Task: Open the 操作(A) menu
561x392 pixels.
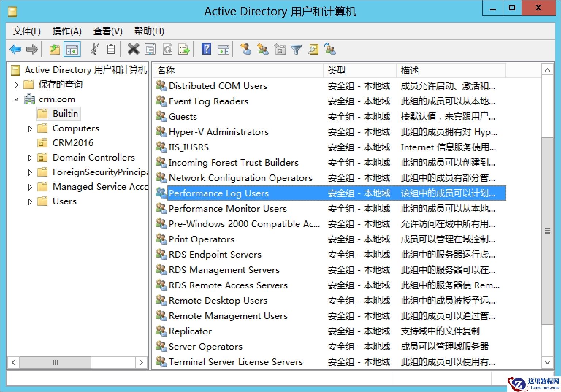Action: click(66, 31)
